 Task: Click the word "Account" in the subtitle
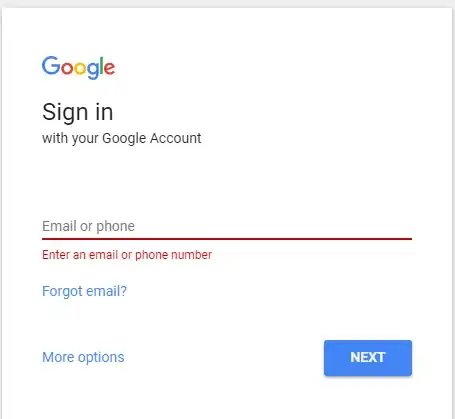pos(175,138)
